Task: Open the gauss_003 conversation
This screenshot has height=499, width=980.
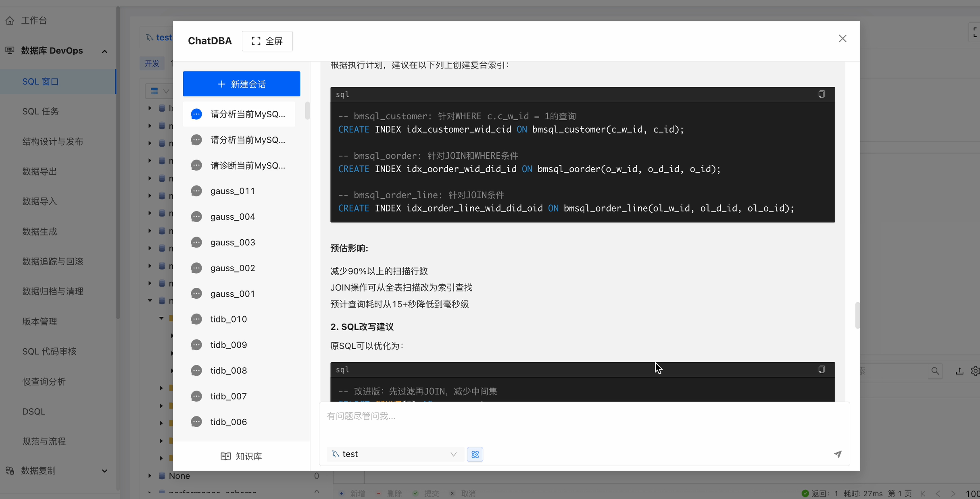Action: (239, 243)
